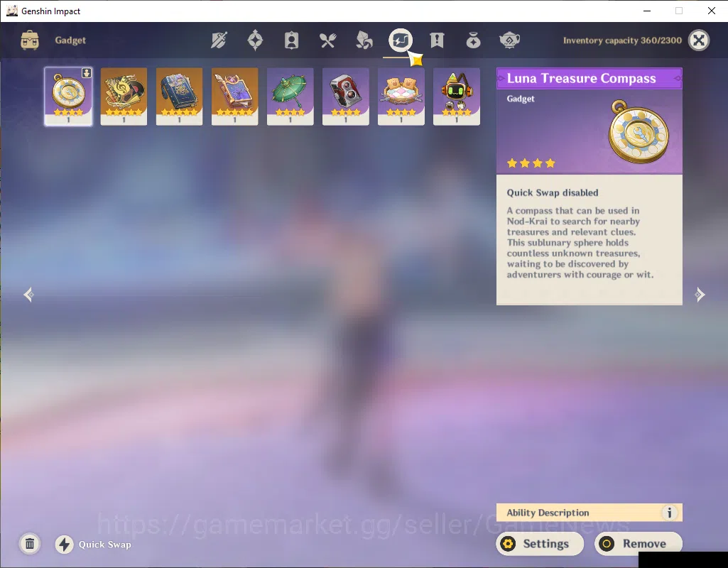Click the Inventory capacity 360/2300 text
This screenshot has height=568, width=728.
622,40
